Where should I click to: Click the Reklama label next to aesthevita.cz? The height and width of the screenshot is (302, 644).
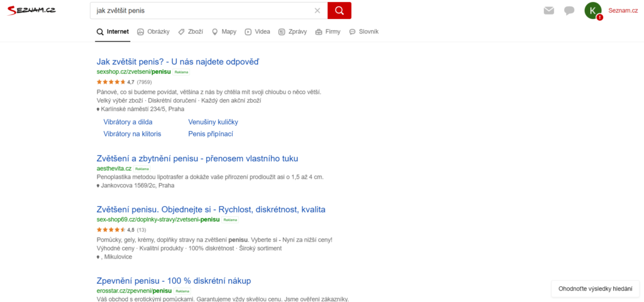pos(142,169)
